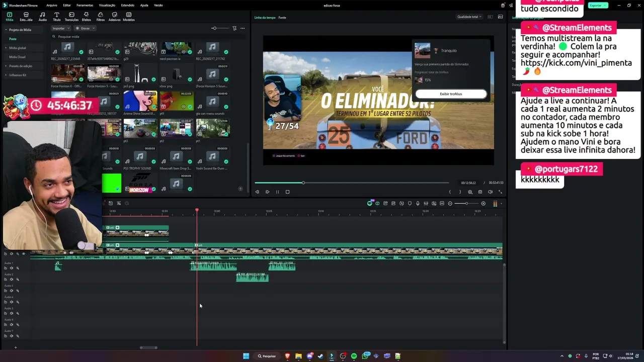The height and width of the screenshot is (362, 644).
Task: Adjust the timeline zoom slider
Action: click(x=466, y=203)
